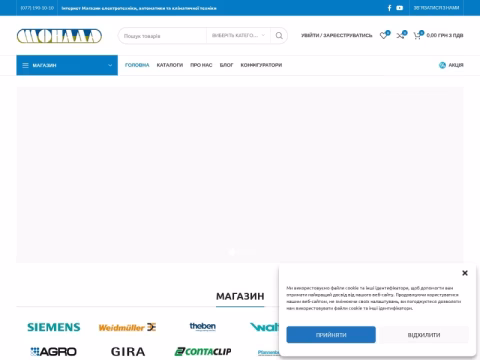The height and width of the screenshot is (360, 480).
Task: Select the first slider pagination dot
Action: point(231,252)
